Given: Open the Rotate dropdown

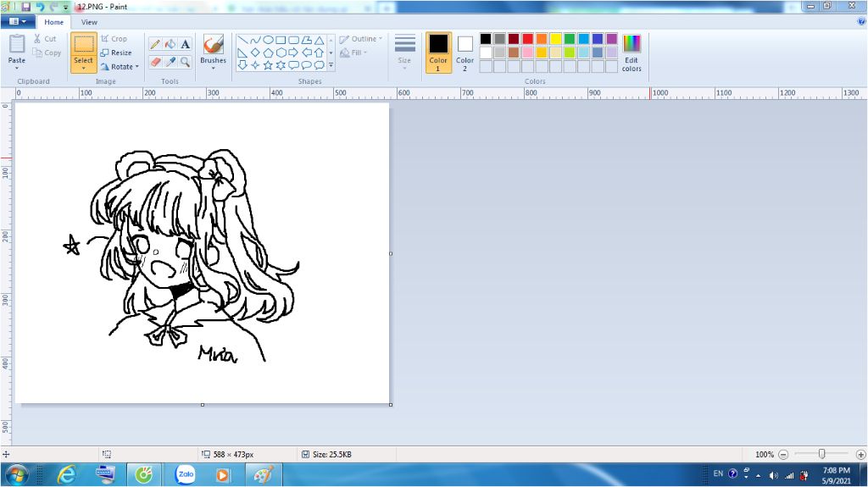Looking at the screenshot, I should point(120,66).
